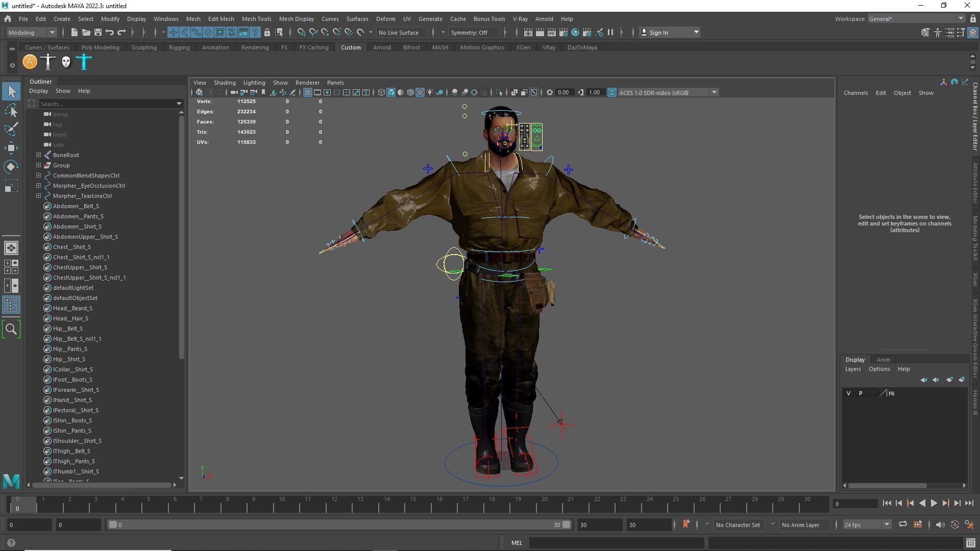Go to start of playback range
This screenshot has height=551, width=980.
pyautogui.click(x=887, y=504)
